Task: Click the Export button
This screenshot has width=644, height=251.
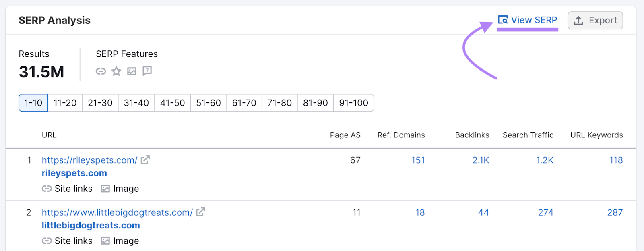Action: pyautogui.click(x=595, y=20)
